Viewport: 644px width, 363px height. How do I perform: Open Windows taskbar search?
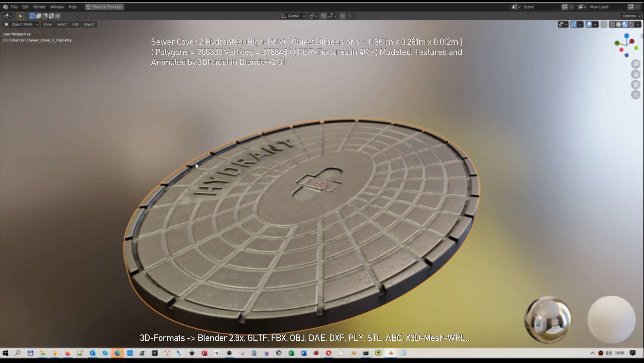(x=18, y=353)
